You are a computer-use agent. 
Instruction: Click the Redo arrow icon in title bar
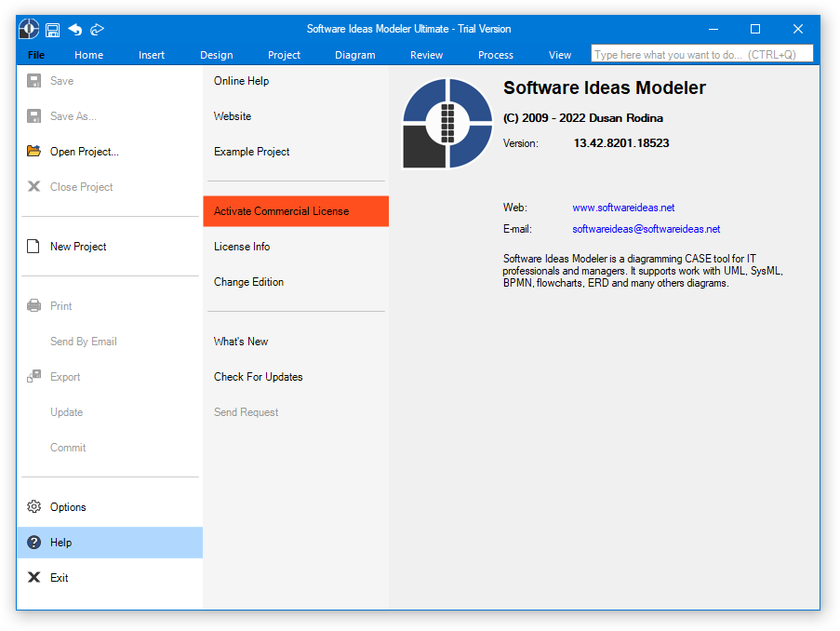tap(97, 30)
